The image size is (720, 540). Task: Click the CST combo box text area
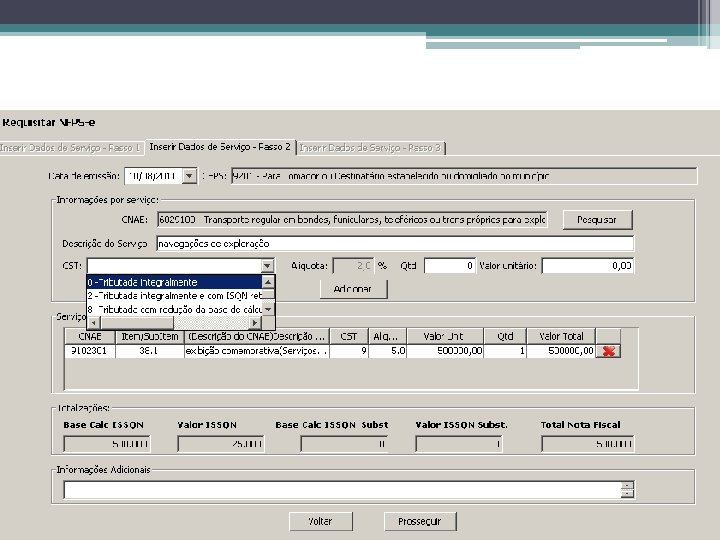(174, 266)
